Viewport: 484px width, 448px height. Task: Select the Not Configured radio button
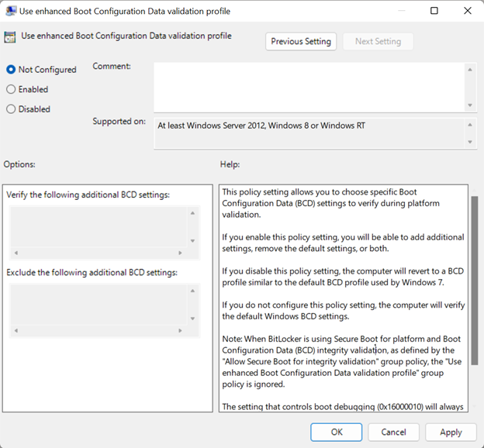tap(11, 70)
